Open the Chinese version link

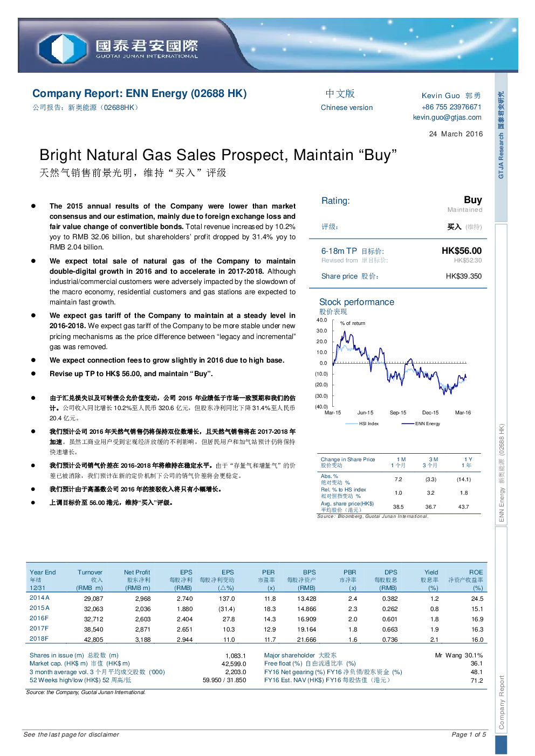[346, 107]
